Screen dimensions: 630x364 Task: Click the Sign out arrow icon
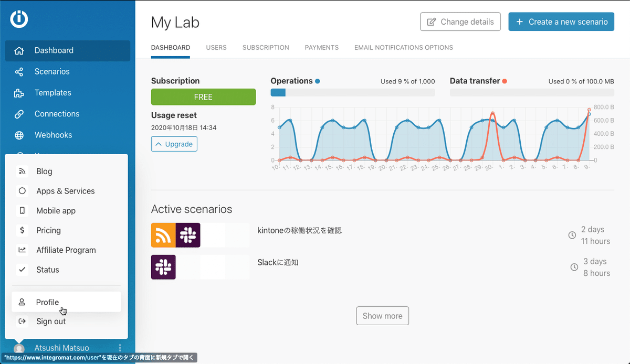tap(22, 322)
